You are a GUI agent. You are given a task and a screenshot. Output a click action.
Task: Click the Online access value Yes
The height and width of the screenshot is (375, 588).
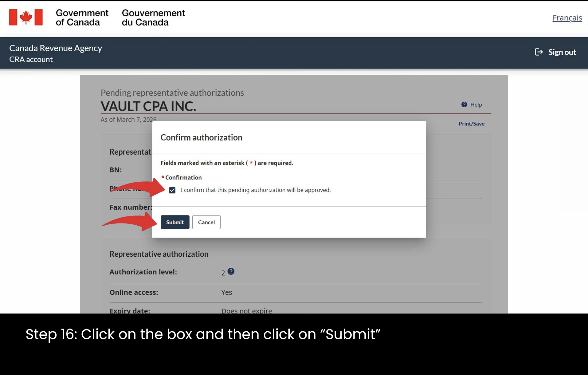(x=226, y=292)
